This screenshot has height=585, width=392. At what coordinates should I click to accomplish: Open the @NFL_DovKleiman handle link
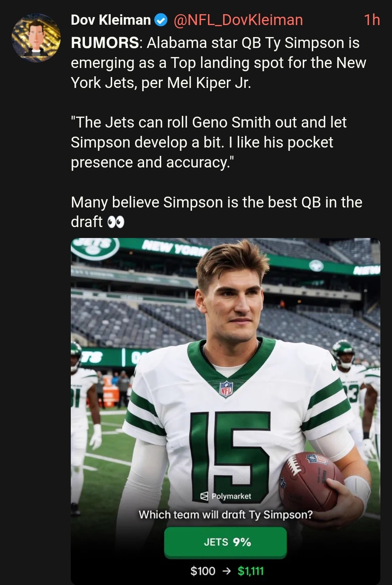click(x=238, y=20)
